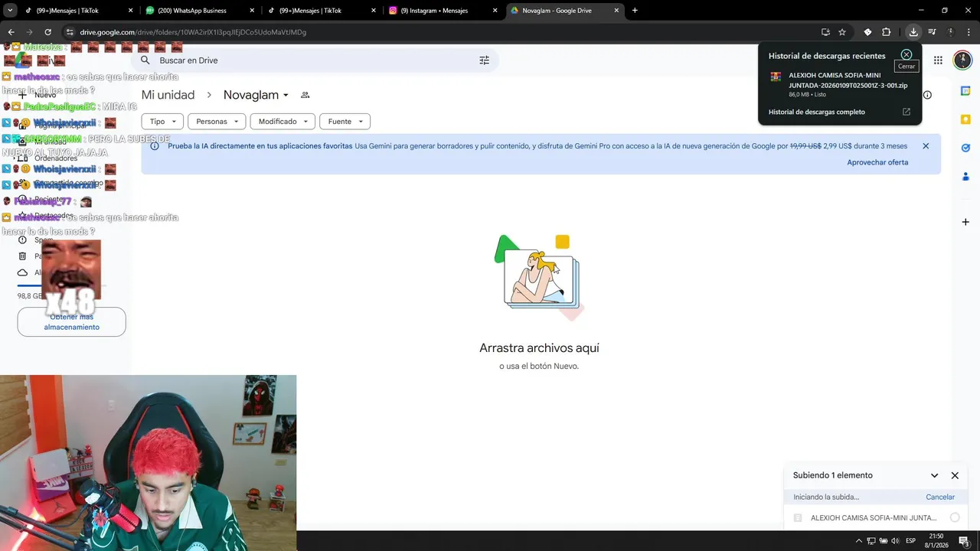Bookmark this page with the star icon

click(x=842, y=32)
